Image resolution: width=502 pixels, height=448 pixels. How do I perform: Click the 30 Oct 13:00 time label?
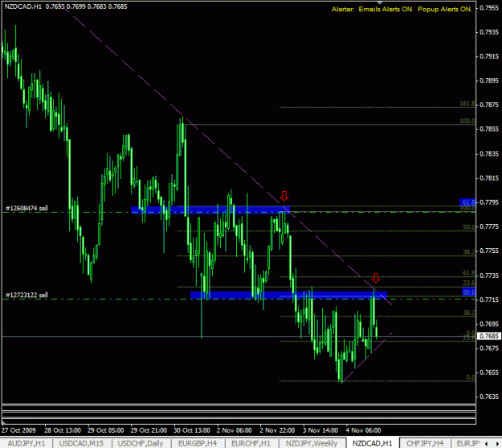(x=192, y=430)
